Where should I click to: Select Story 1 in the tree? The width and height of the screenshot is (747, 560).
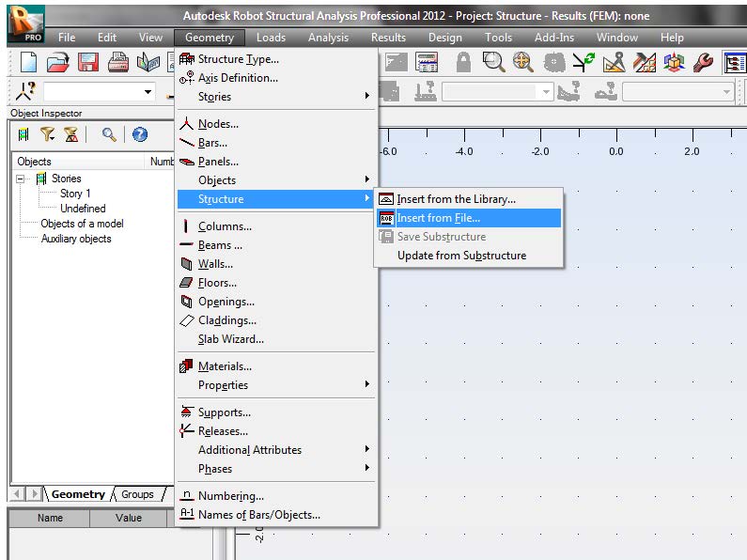75,194
